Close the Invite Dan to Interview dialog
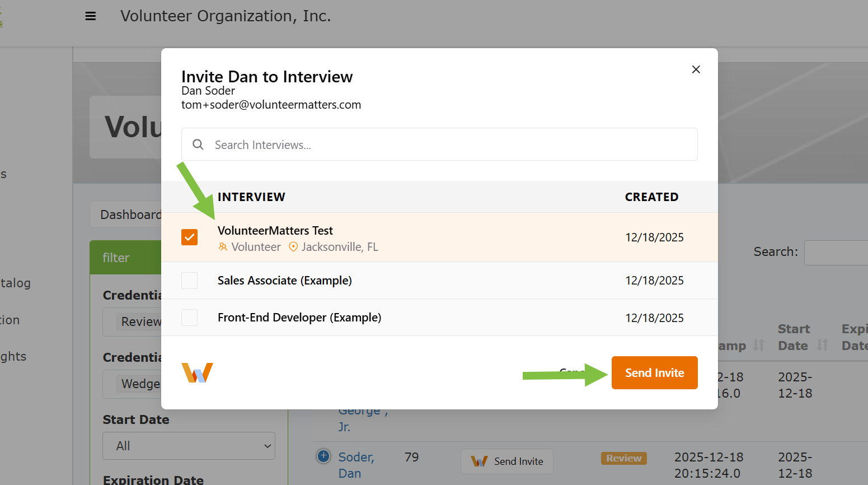 click(x=696, y=69)
